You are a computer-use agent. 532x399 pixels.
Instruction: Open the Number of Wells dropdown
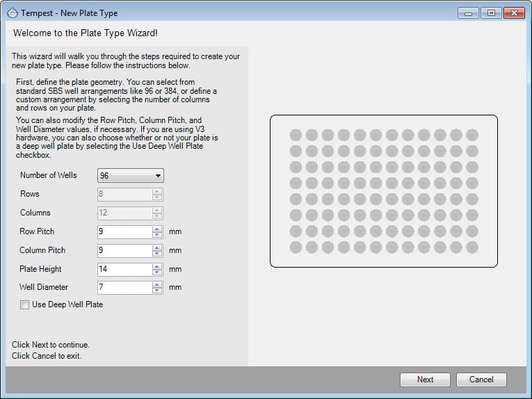coord(131,176)
